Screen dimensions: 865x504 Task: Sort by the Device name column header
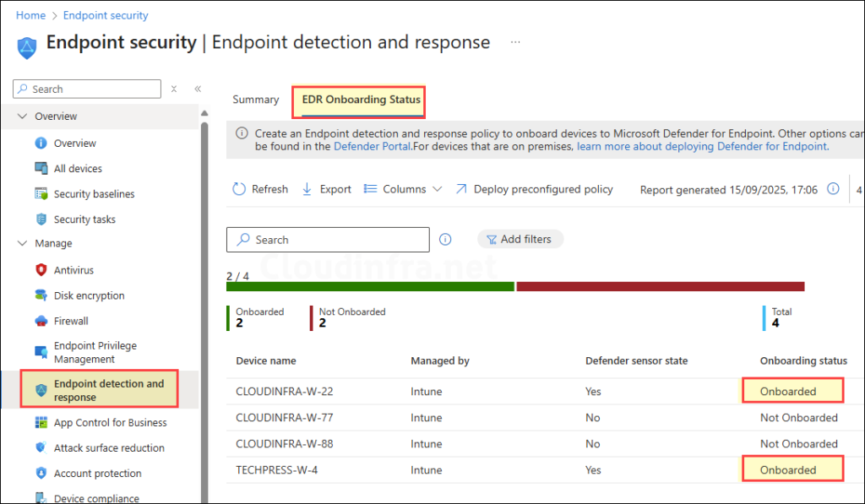tap(266, 360)
